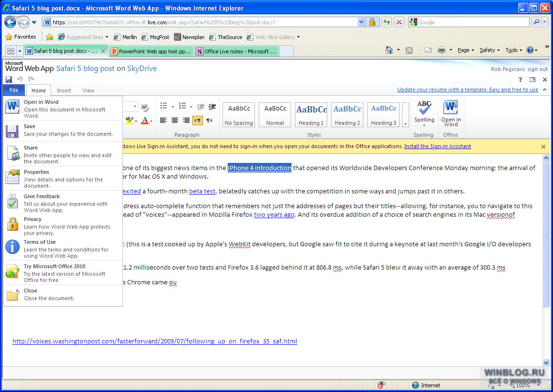Toggle right-to-left text direction
Viewport: 553px width, 392px height.
pos(210,121)
